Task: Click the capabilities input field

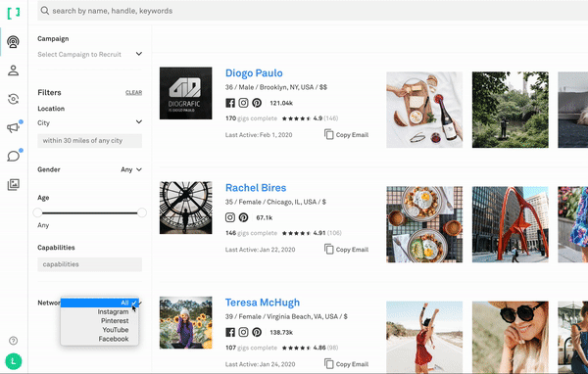Action: [x=89, y=264]
